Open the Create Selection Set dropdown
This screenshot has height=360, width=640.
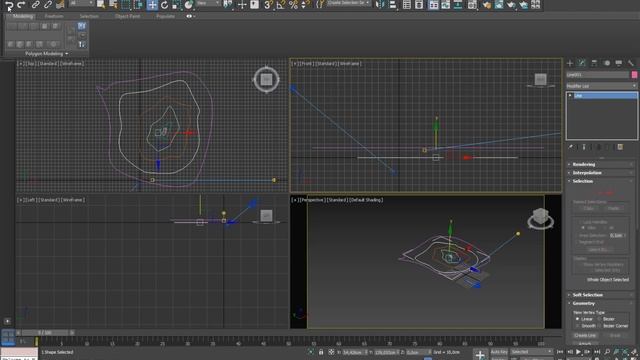(x=349, y=3)
